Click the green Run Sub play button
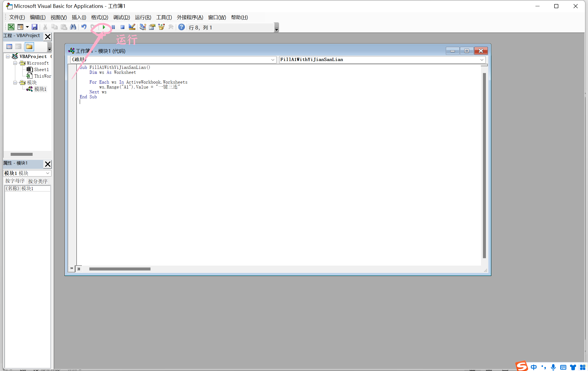This screenshot has height=371, width=588. point(104,27)
